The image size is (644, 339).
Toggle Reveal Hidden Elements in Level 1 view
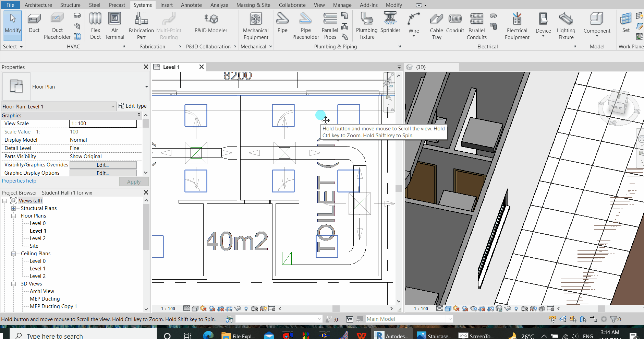(x=246, y=308)
